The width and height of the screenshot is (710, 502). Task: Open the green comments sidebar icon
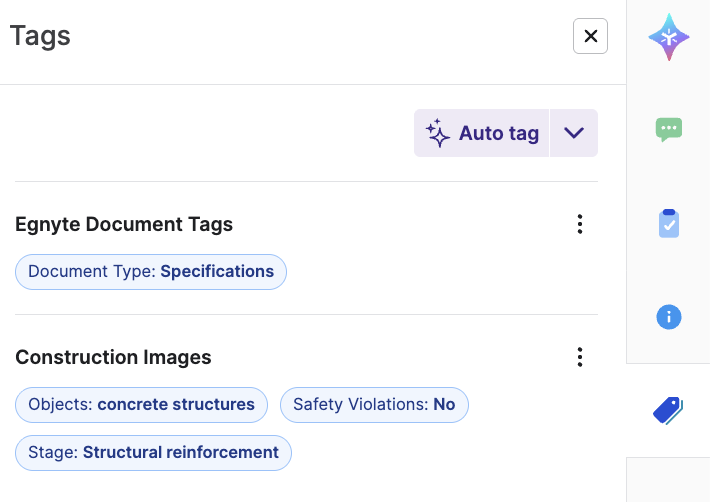(669, 129)
